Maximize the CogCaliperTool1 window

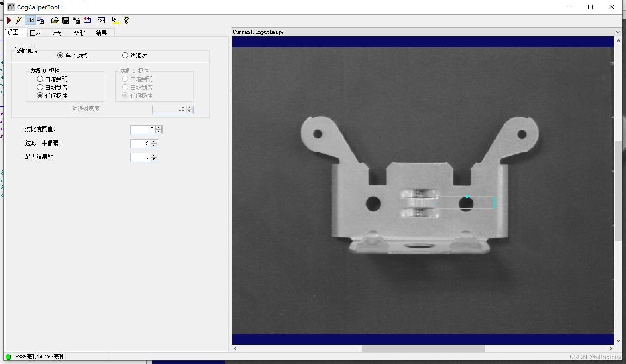point(590,7)
